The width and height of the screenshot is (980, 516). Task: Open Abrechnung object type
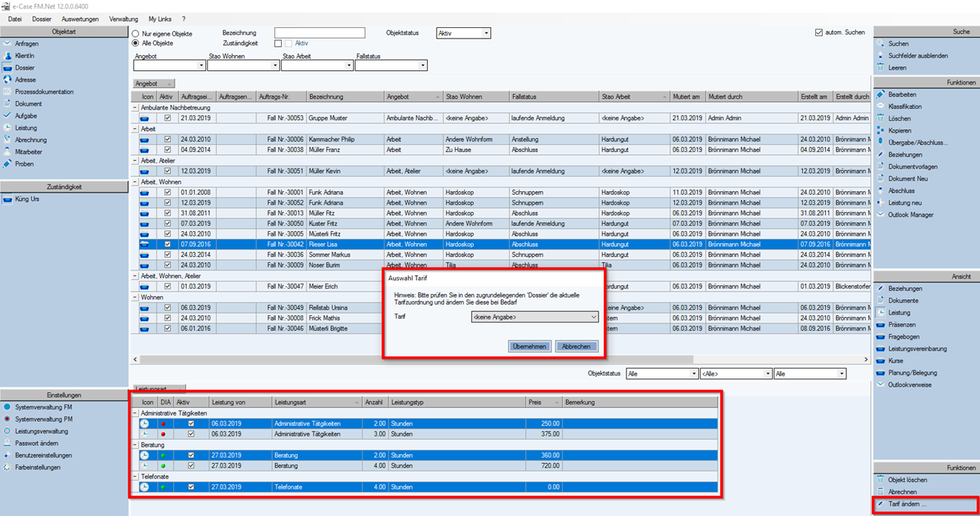coord(30,140)
